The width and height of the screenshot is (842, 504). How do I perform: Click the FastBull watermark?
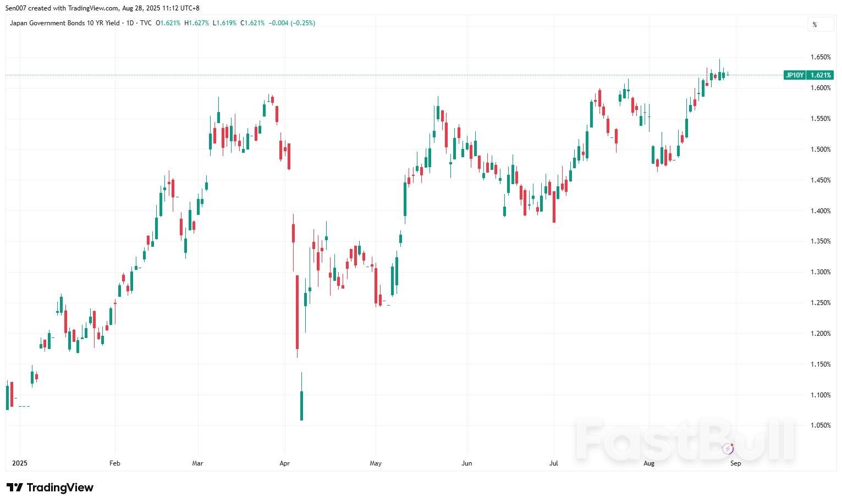(685, 439)
